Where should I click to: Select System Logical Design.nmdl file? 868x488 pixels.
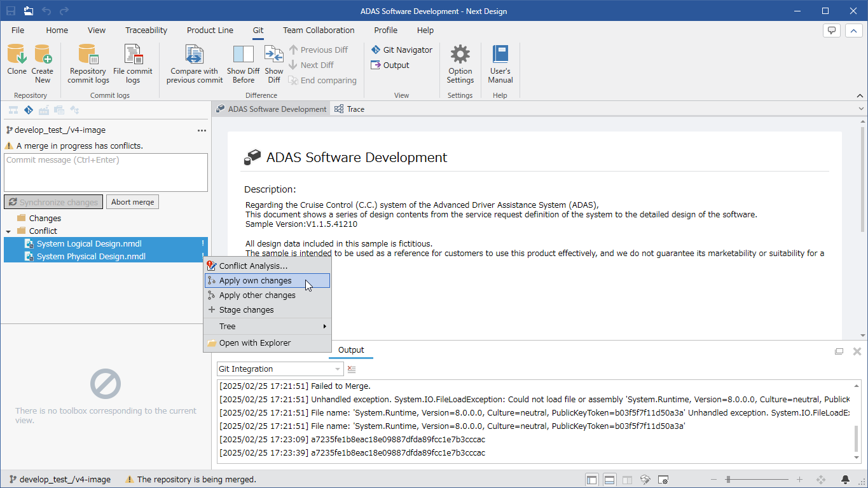click(106, 244)
